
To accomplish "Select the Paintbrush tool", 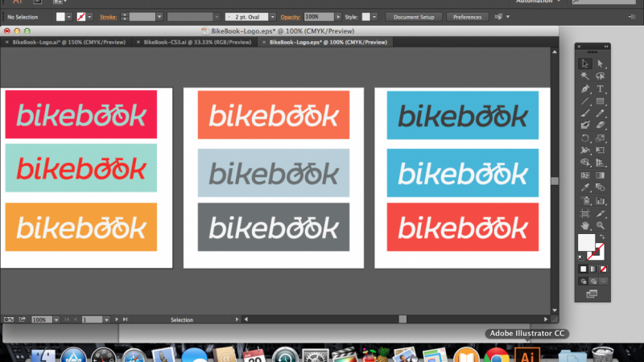I will [x=585, y=113].
